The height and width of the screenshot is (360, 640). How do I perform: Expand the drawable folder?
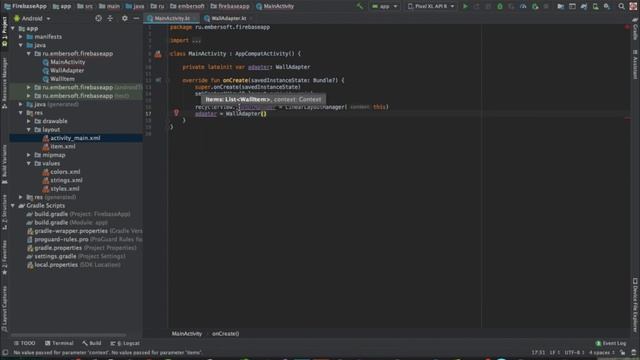tap(29, 121)
